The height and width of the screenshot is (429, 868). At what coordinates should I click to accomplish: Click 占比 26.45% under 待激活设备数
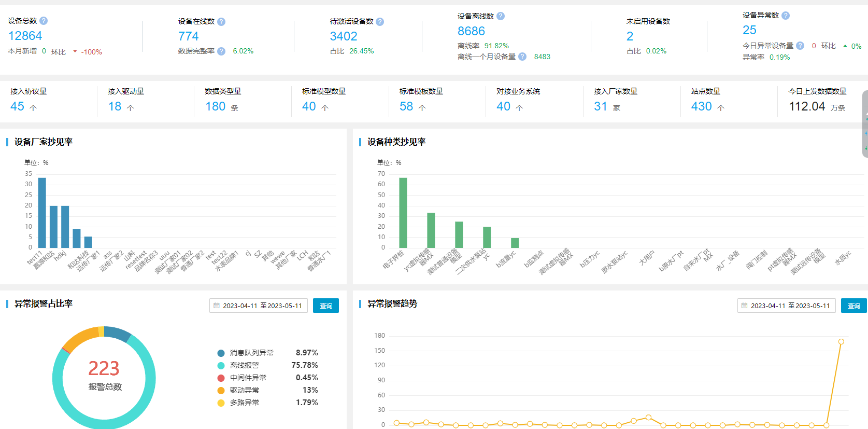point(361,51)
